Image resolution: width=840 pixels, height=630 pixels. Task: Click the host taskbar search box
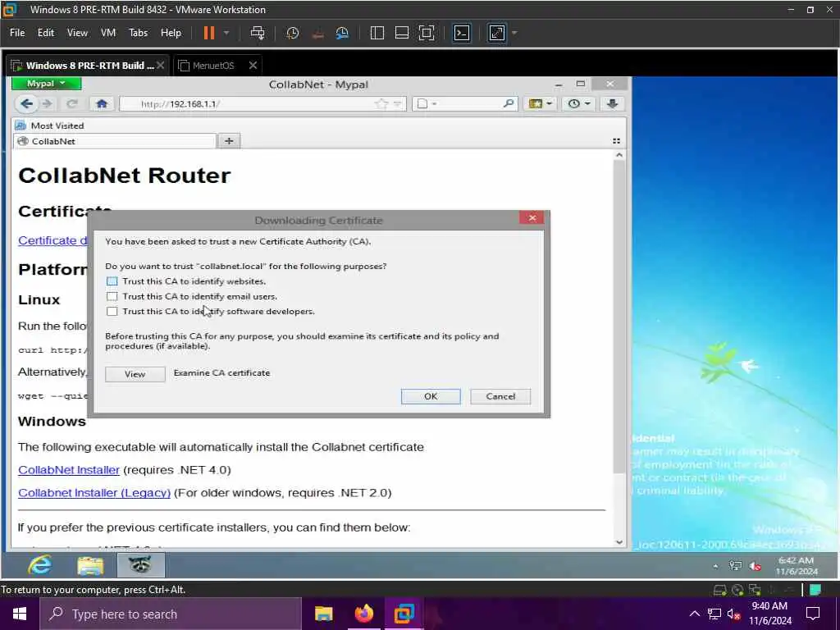171,614
